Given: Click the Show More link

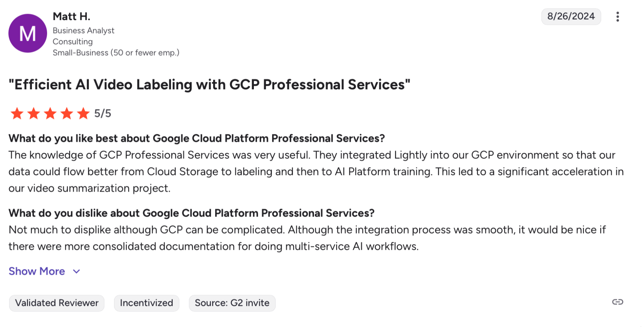Looking at the screenshot, I should click(37, 271).
